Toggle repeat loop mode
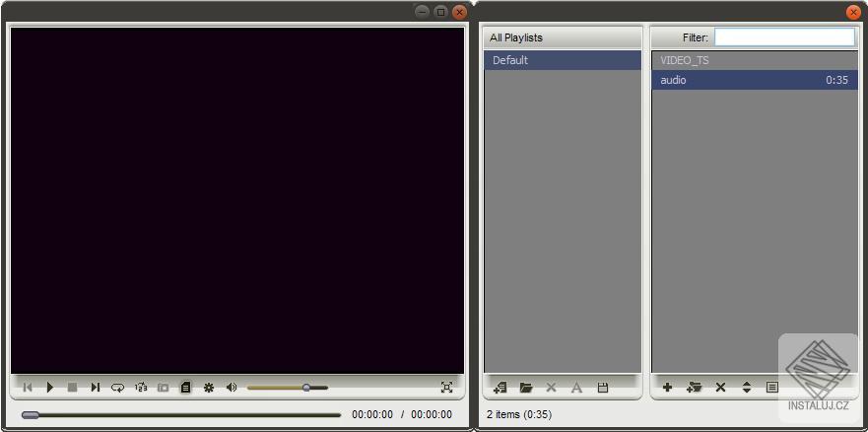The image size is (868, 432). click(117, 388)
